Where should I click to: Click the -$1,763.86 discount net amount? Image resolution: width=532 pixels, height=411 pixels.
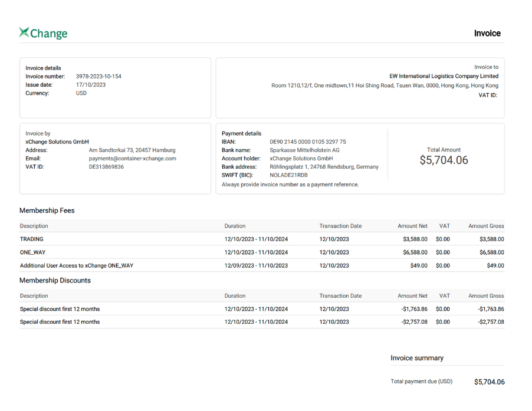point(414,309)
